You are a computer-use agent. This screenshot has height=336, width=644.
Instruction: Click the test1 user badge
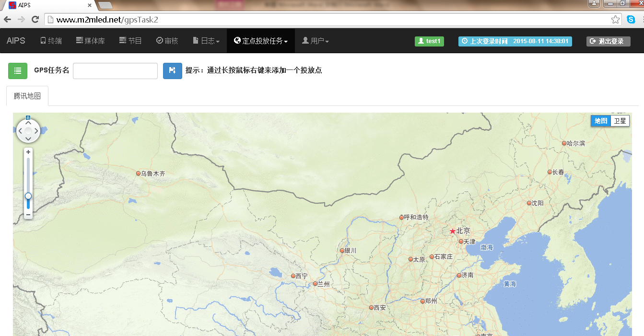tap(429, 41)
